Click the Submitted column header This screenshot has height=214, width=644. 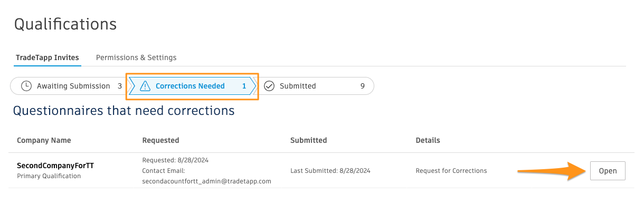[x=308, y=140]
